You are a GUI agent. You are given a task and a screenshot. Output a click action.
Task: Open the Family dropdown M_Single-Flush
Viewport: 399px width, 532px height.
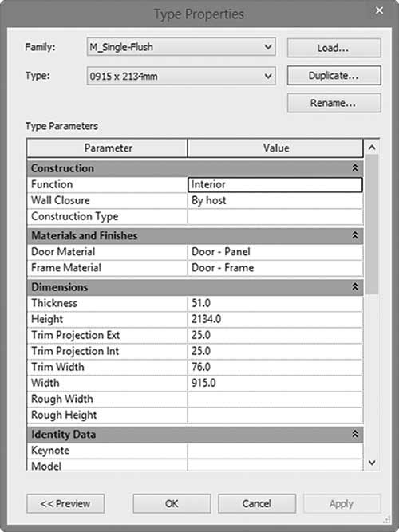(x=181, y=47)
